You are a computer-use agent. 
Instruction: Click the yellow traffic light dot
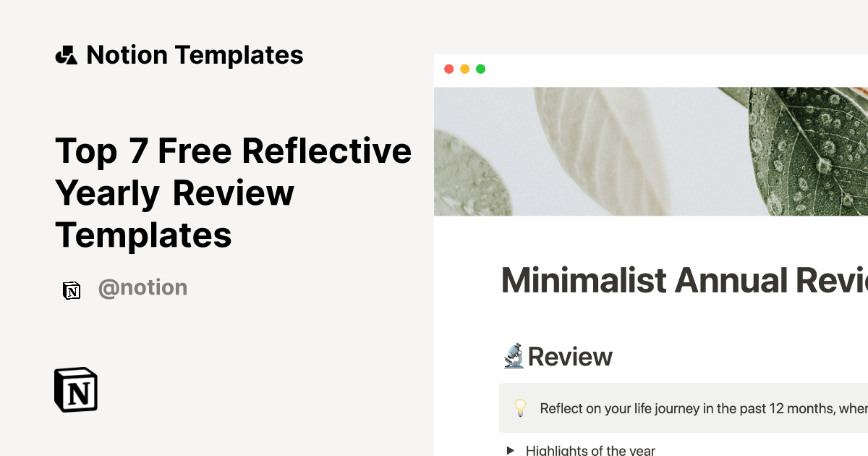pyautogui.click(x=464, y=69)
